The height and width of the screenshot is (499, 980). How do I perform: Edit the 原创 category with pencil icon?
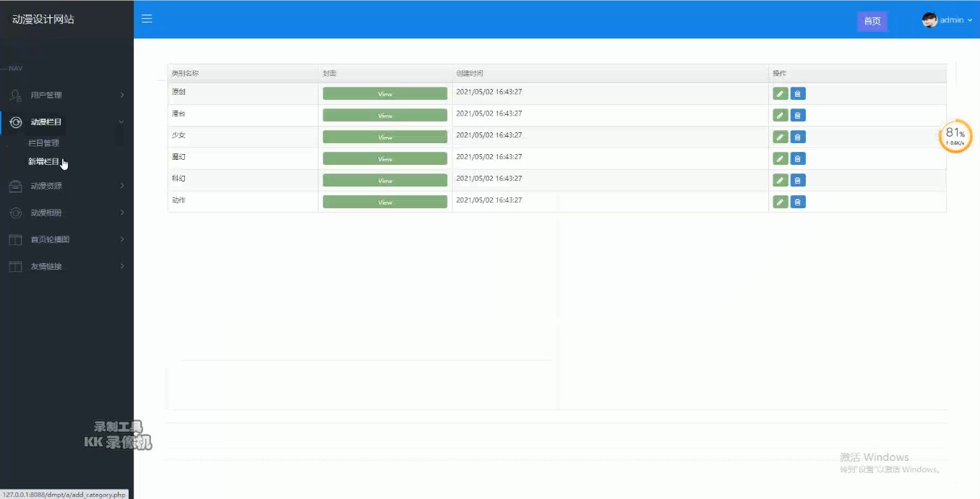[x=780, y=94]
